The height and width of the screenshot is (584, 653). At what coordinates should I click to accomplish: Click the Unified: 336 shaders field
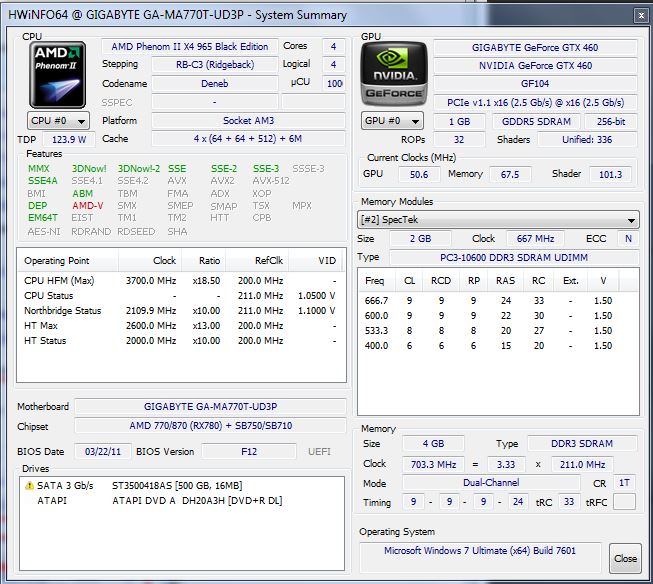587,140
